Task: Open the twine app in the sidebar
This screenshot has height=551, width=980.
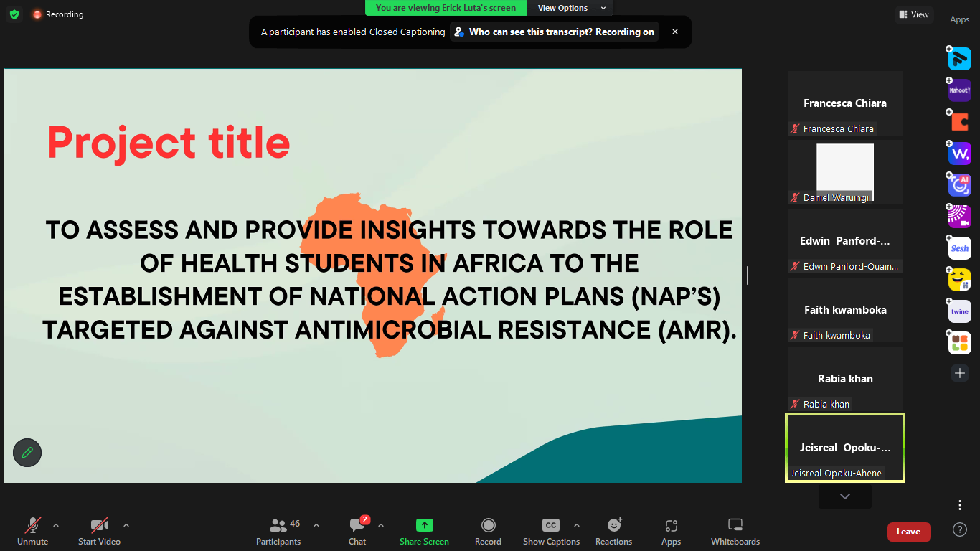Action: click(959, 311)
